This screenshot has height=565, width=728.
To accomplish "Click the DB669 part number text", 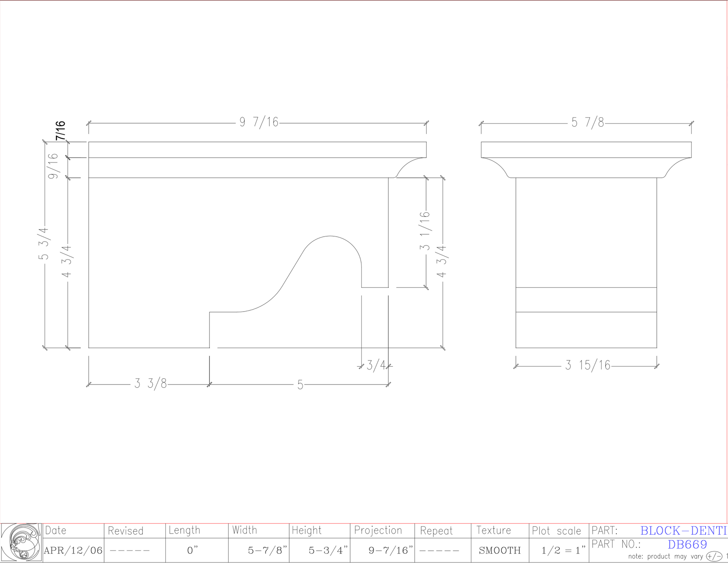I will pos(687,544).
